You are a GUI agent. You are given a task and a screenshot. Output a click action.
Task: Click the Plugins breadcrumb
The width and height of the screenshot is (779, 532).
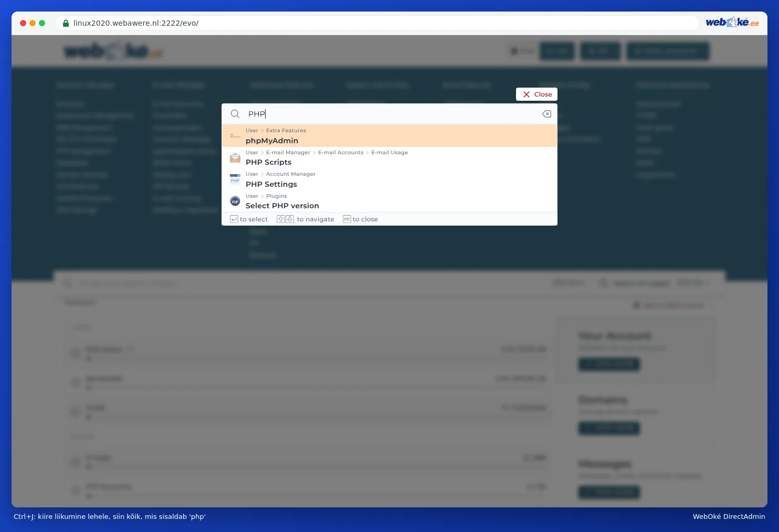pos(277,196)
